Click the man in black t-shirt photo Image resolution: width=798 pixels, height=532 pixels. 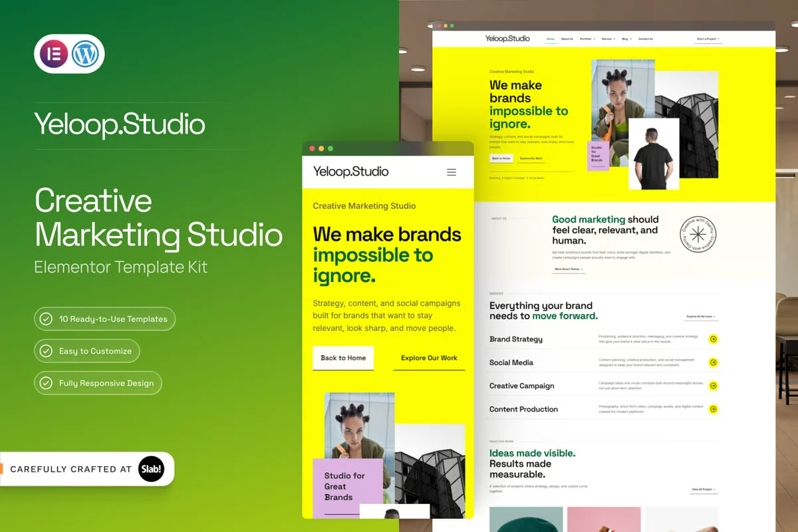click(x=654, y=154)
